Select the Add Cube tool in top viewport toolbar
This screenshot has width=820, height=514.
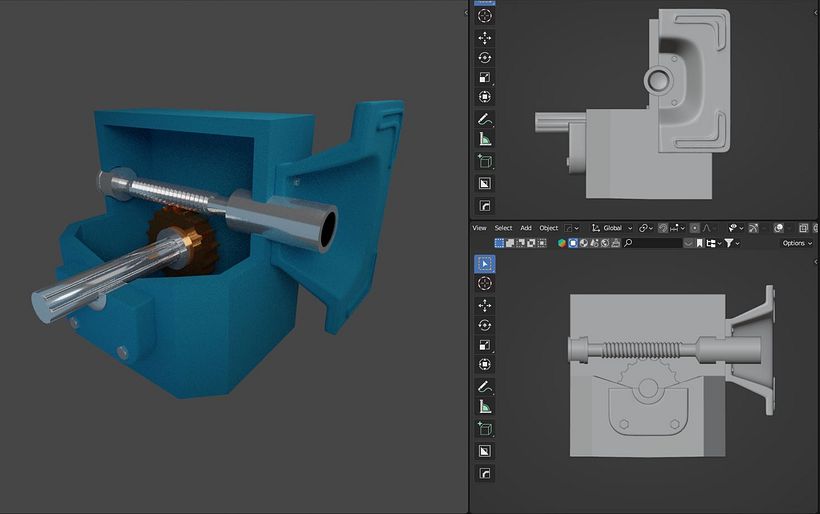(485, 161)
